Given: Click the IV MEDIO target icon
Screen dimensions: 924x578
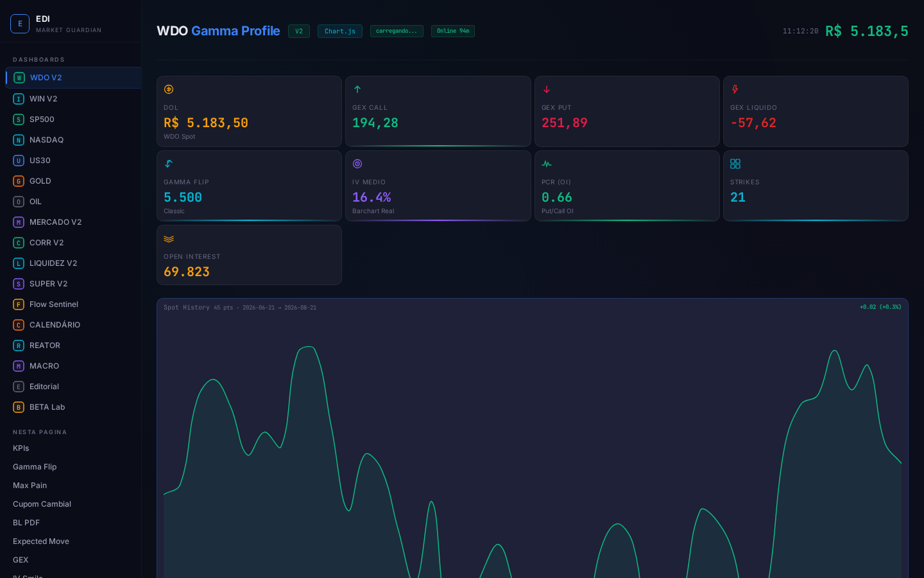Looking at the screenshot, I should point(357,164).
